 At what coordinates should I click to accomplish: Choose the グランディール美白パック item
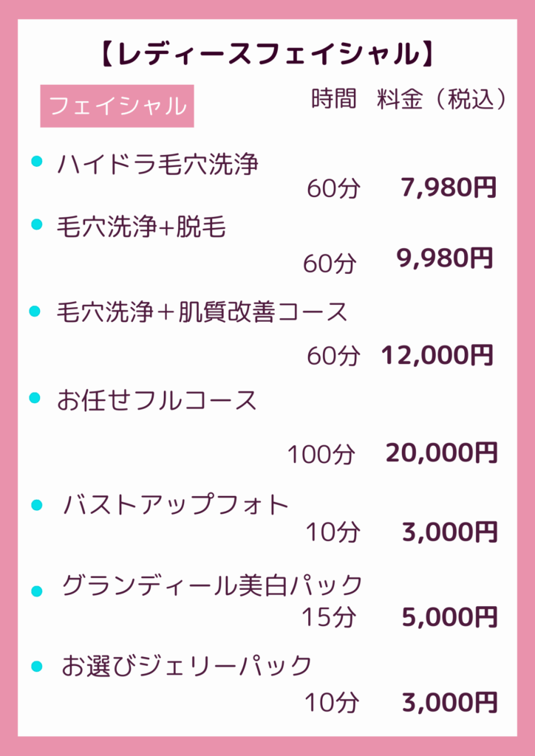[x=212, y=585]
